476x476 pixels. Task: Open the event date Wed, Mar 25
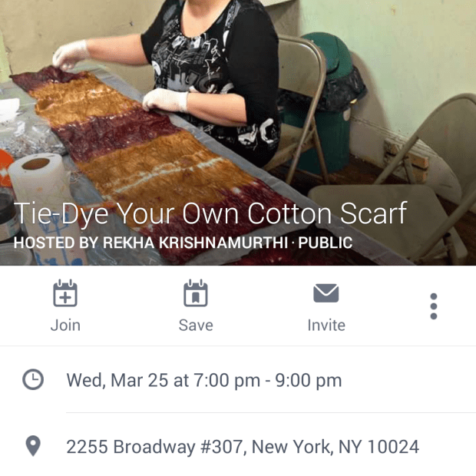[x=117, y=380]
